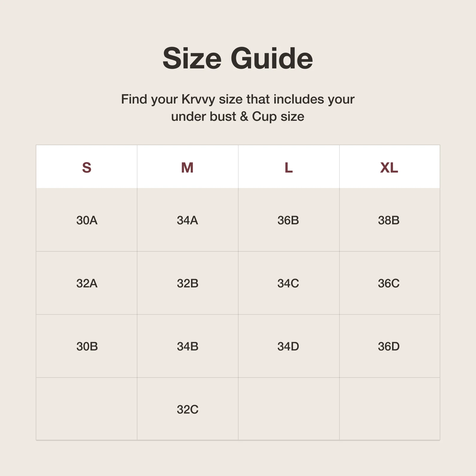Pick the 36B size cell

288,220
